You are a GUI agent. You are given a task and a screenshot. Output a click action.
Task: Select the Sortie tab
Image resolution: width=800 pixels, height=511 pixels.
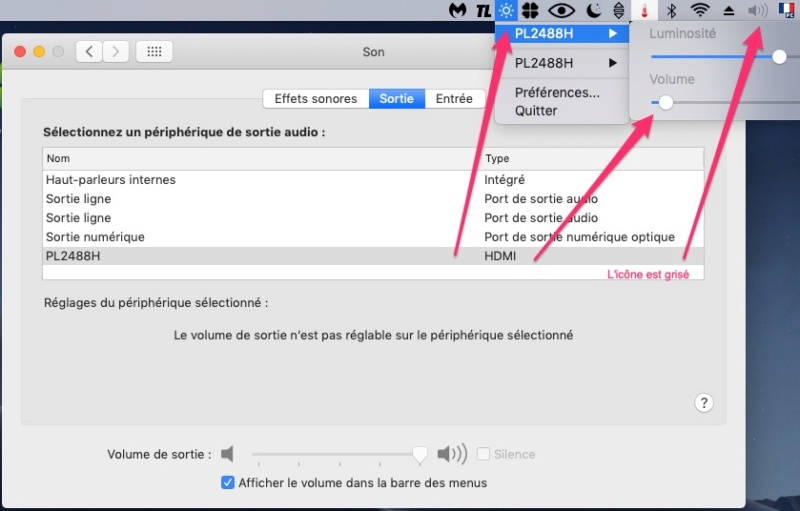[397, 98]
